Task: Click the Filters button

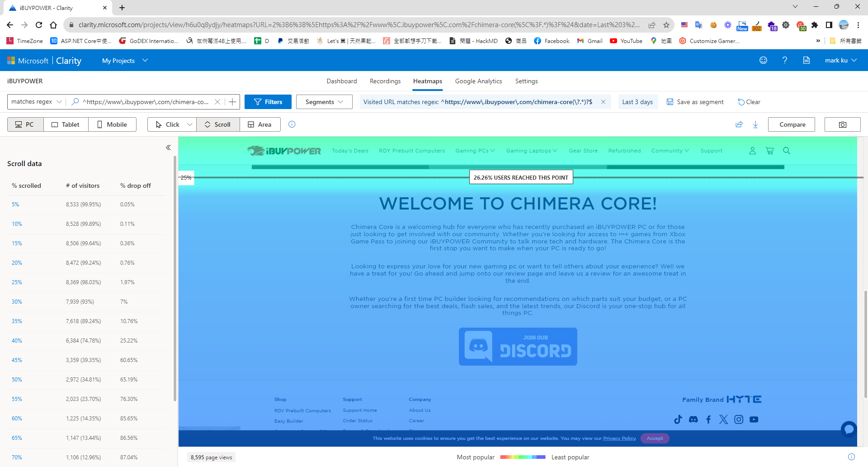Action: click(x=268, y=102)
